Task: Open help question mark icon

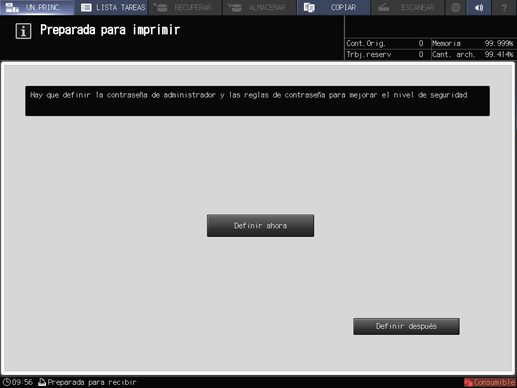Action: (x=504, y=7)
